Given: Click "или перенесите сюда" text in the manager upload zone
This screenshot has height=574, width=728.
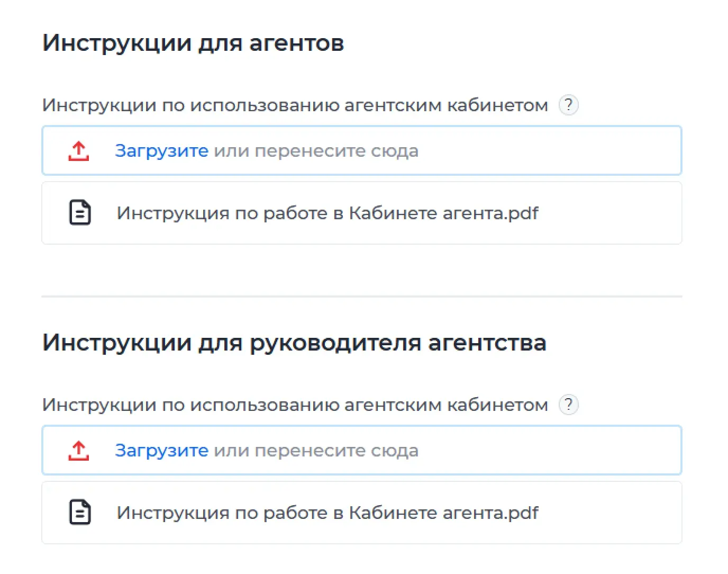Looking at the screenshot, I should [x=316, y=451].
